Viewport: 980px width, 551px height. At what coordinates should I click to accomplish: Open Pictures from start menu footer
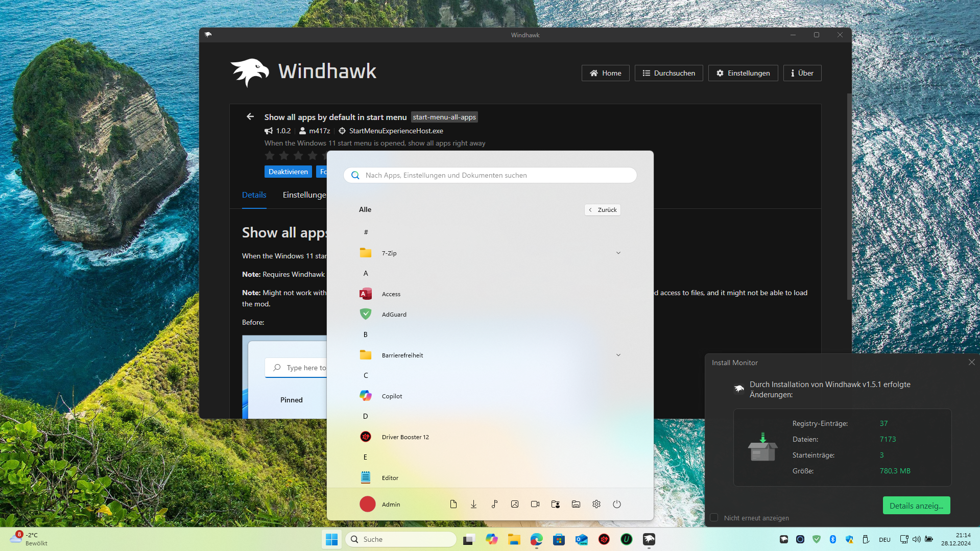tap(515, 504)
